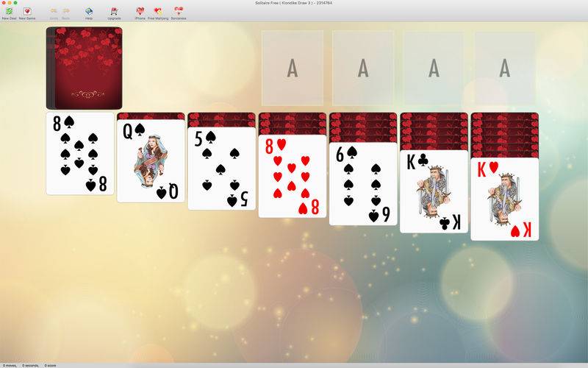Click the Sorceress toolbar icon

(179, 11)
